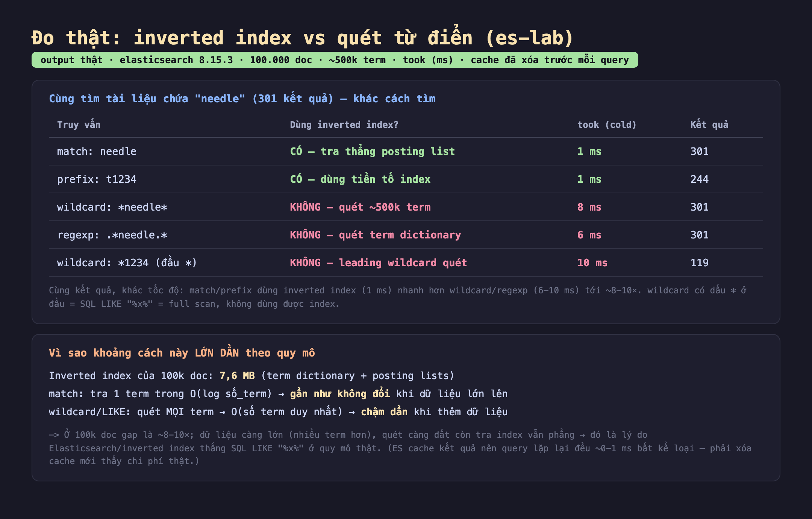The height and width of the screenshot is (519, 812).
Task: Click the note starting '–> Ở 100k doc gap'
Action: tap(400, 448)
